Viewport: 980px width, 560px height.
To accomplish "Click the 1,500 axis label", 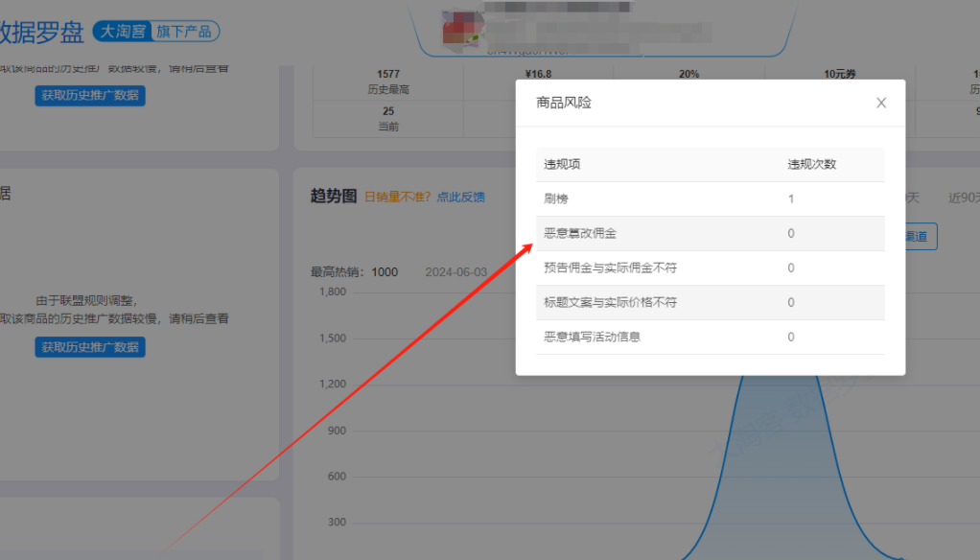I will [x=333, y=338].
